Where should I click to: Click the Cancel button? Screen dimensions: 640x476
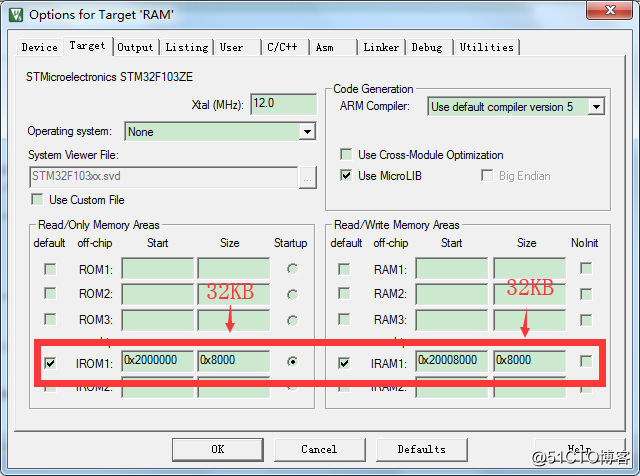[320, 449]
